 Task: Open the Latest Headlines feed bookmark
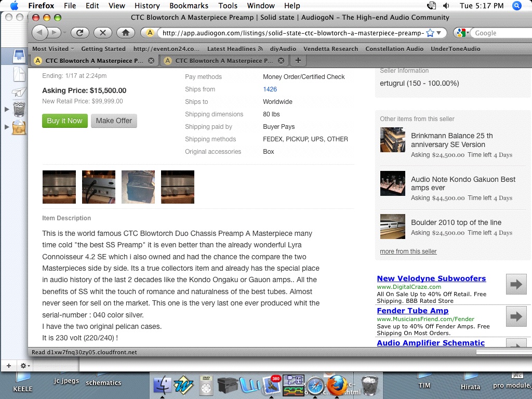pyautogui.click(x=235, y=49)
